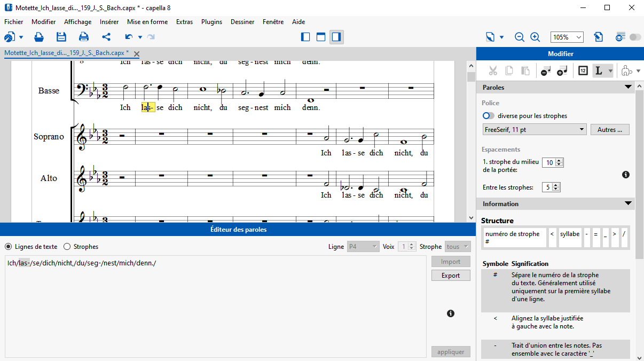Open the dropdown arrow beside the L icon
Screen dimensions: 644x361
click(610, 70)
